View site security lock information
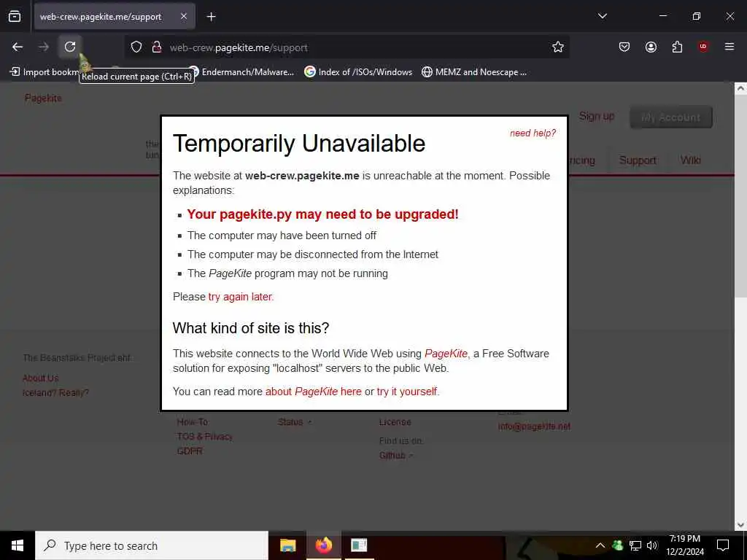This screenshot has width=747, height=560. (156, 47)
